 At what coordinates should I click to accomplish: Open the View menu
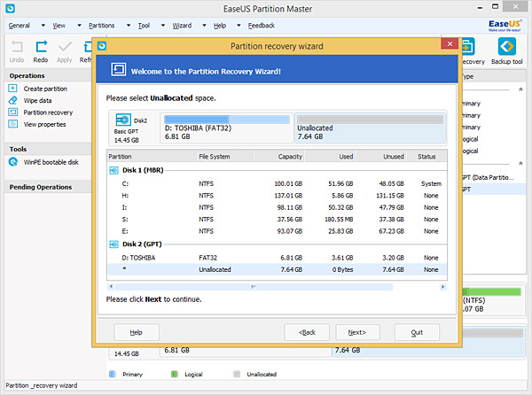click(59, 26)
